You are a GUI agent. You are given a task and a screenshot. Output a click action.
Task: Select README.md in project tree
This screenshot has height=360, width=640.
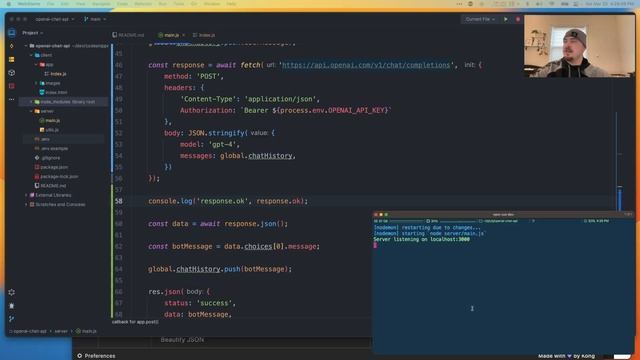(x=51, y=186)
